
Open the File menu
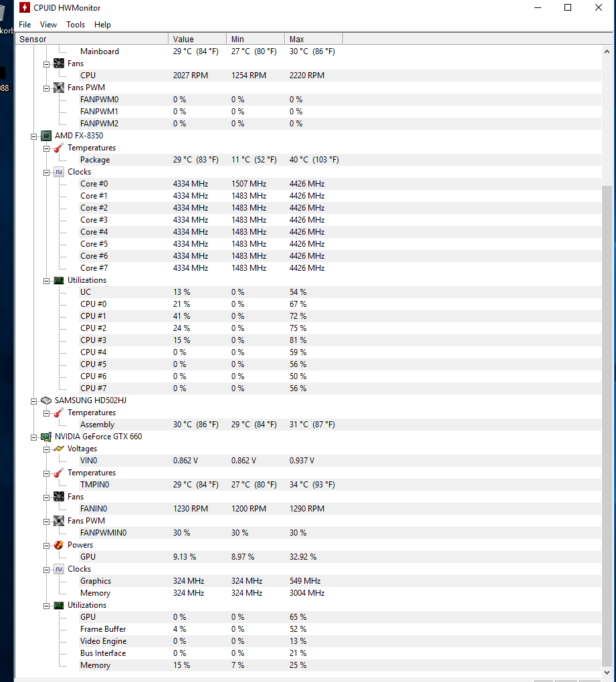click(x=25, y=25)
